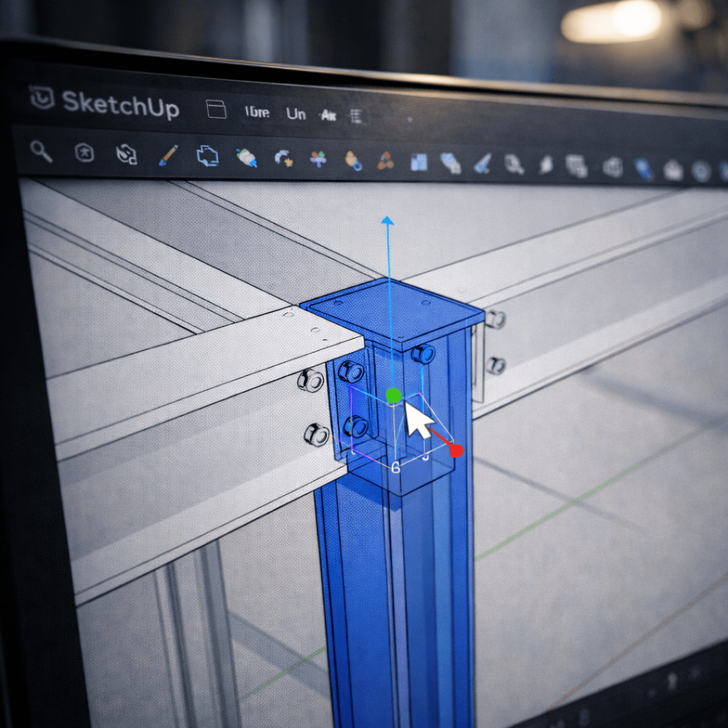The height and width of the screenshot is (728, 728).
Task: Click the red axis handle of the gizmo
Action: pos(456,450)
